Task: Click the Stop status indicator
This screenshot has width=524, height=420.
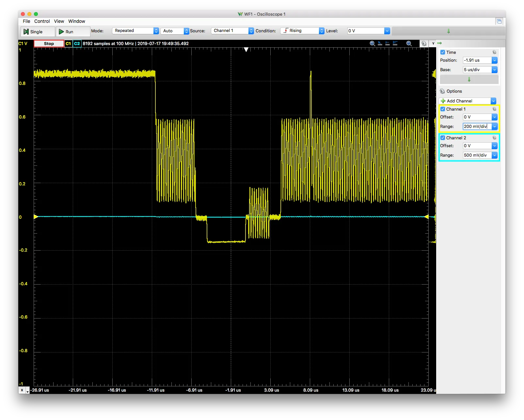Action: pyautogui.click(x=49, y=43)
